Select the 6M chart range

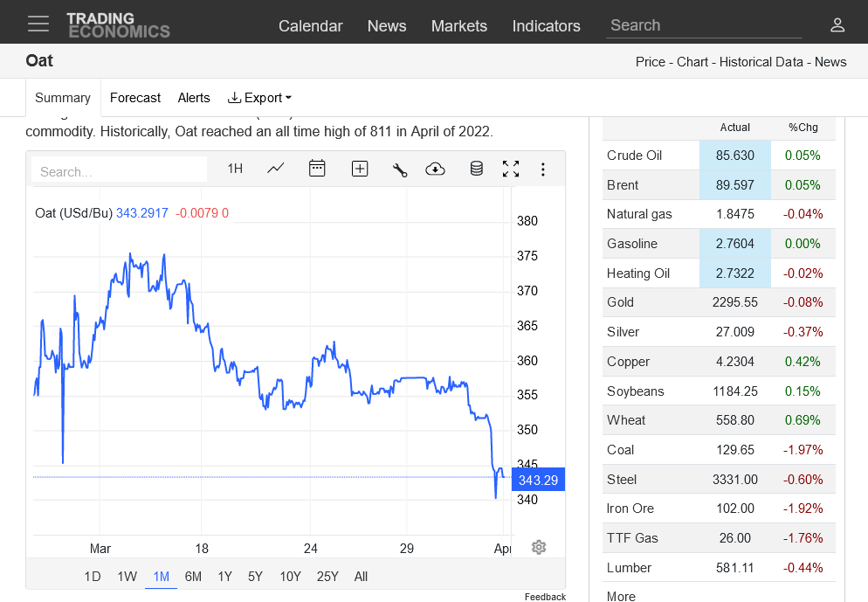tap(193, 577)
